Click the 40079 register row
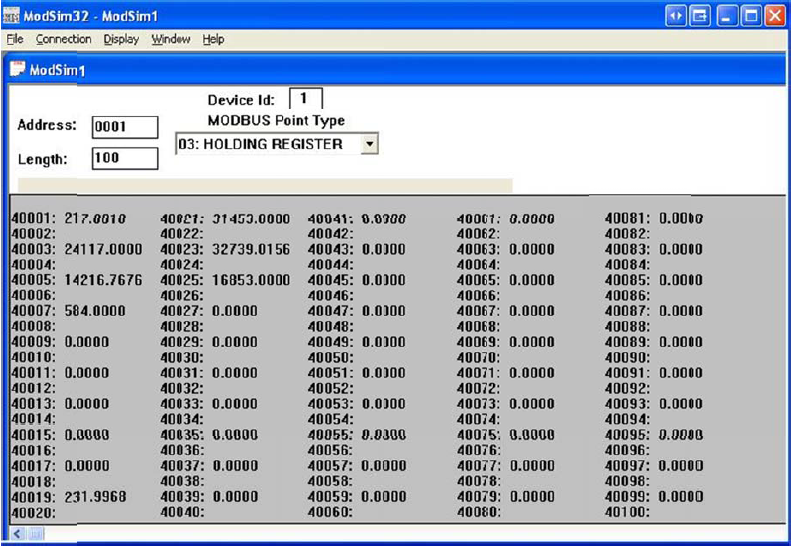Viewport: 793px width, 547px height. pos(506,497)
